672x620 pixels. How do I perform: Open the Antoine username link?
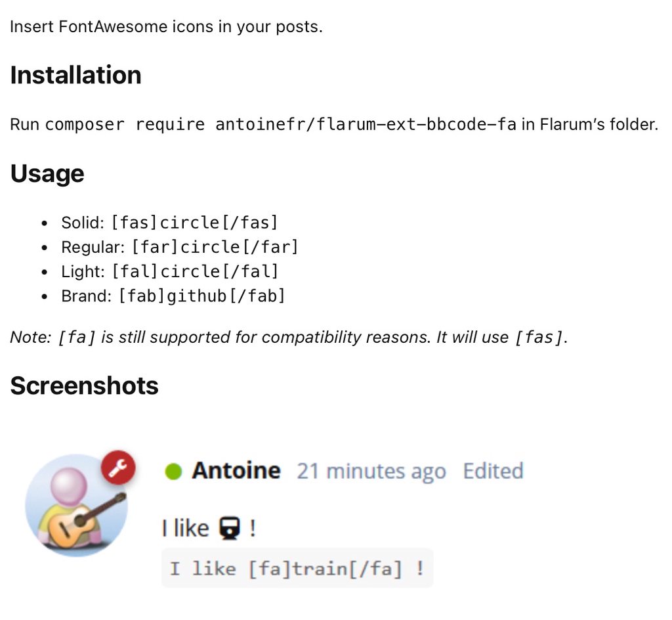(236, 471)
